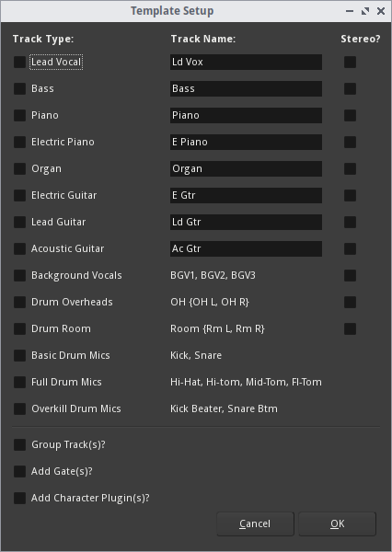
Task: Check Add Character Plugin(s)? option
Action: (x=19, y=498)
